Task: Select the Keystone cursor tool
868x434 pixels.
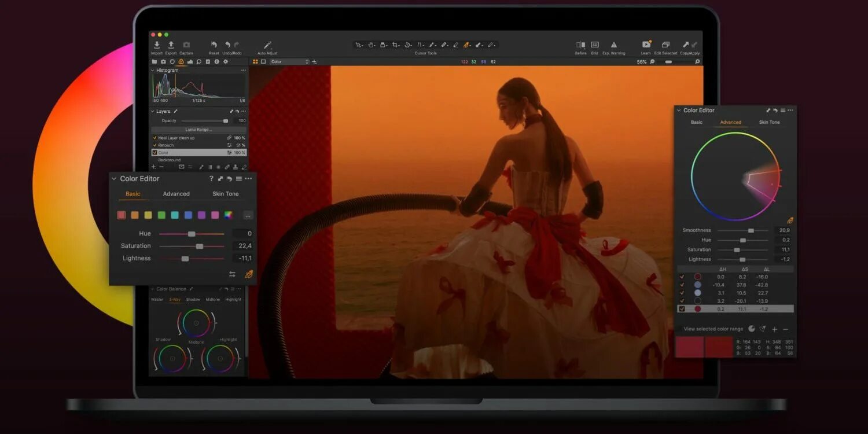Action: pos(420,45)
